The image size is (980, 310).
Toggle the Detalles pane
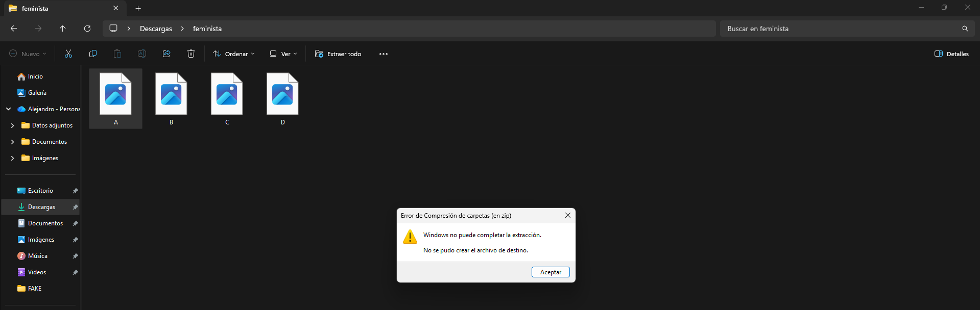point(951,54)
